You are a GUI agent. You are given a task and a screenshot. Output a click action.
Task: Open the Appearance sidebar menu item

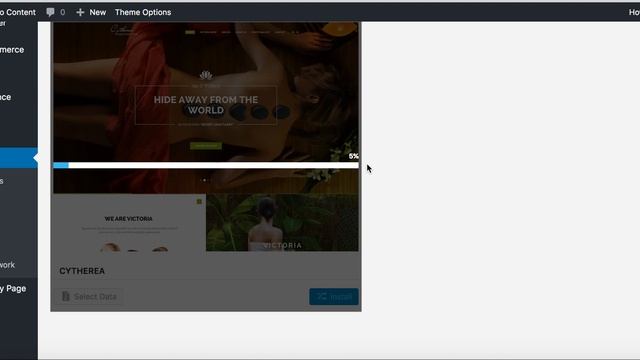[6, 97]
